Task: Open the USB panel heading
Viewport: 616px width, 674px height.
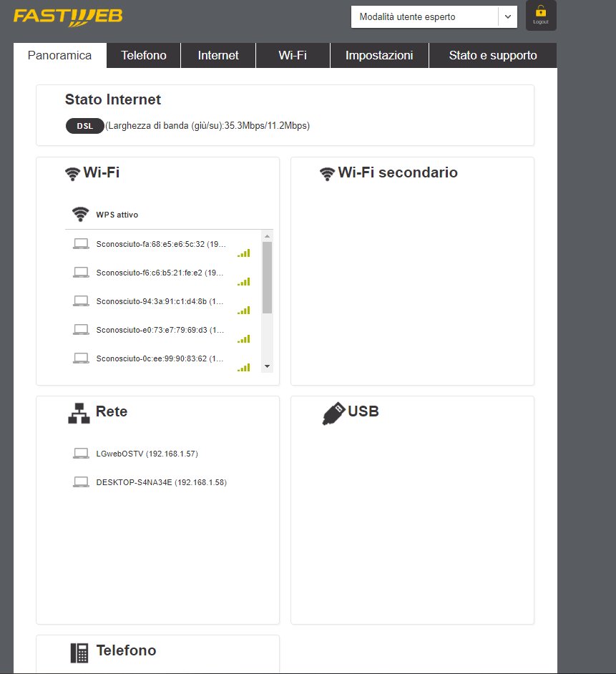Action: coord(363,411)
